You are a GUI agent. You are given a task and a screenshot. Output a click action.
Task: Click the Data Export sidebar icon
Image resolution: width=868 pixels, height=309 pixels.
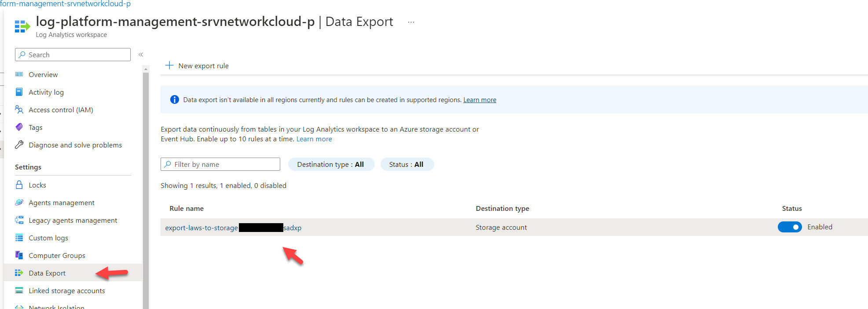(19, 273)
